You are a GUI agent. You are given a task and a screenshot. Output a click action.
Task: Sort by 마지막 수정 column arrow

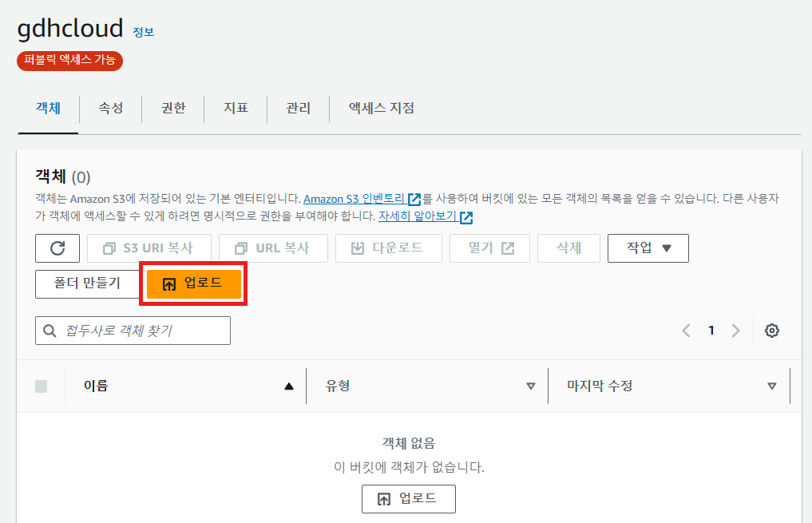pos(771,386)
